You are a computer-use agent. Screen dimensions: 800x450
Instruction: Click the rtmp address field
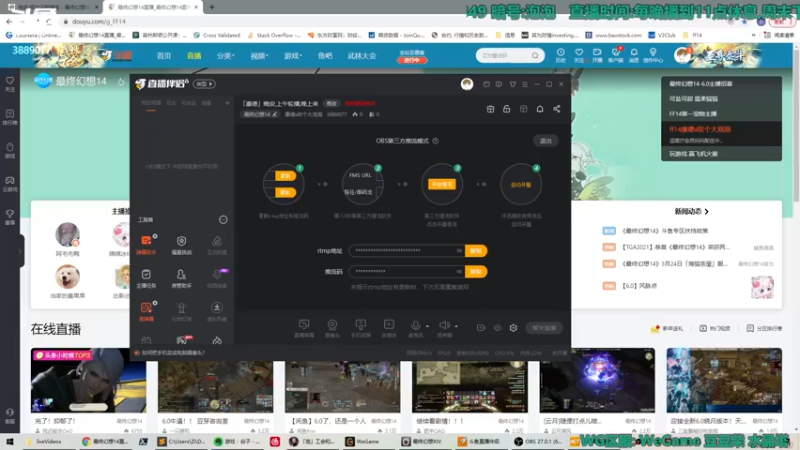pos(406,251)
